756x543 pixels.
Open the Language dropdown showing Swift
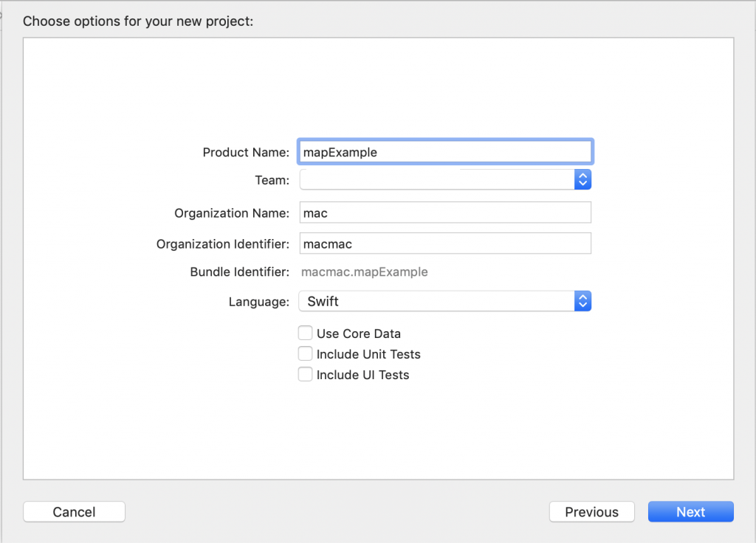437,301
